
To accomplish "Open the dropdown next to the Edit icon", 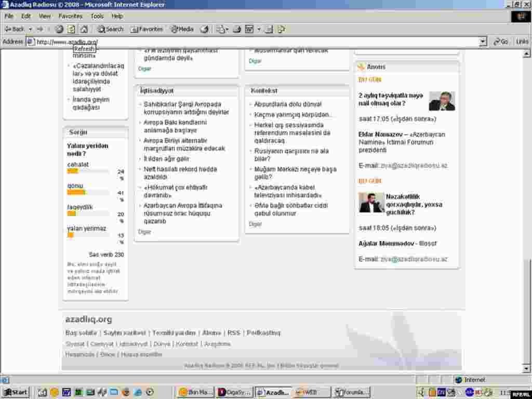I will point(260,29).
